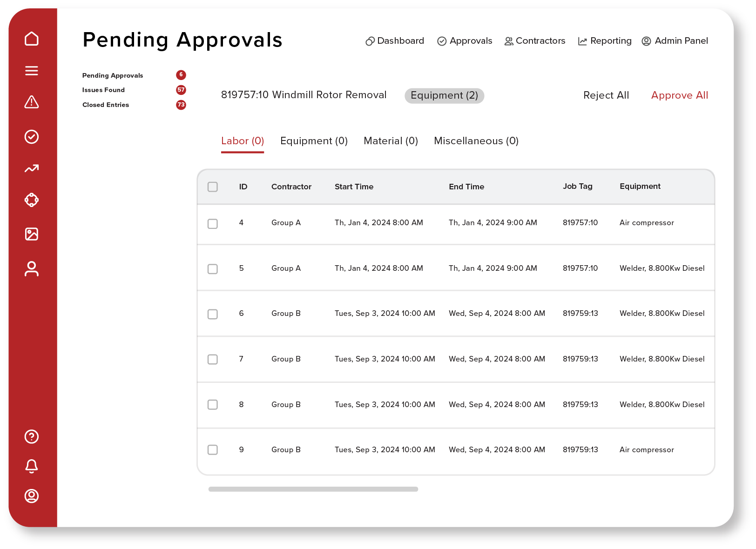Click Group B in row ID 6
Viewport: 756px width, 549px height.
pos(286,314)
